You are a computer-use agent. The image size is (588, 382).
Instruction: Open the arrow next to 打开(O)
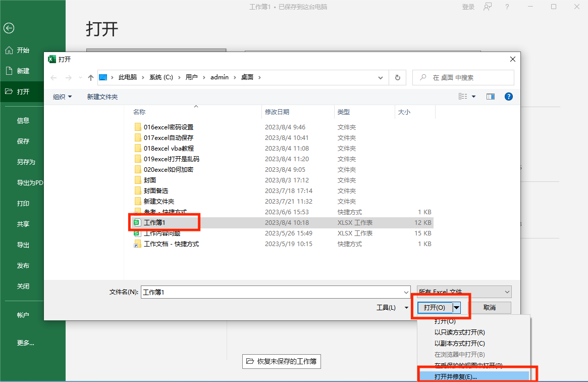click(x=456, y=307)
